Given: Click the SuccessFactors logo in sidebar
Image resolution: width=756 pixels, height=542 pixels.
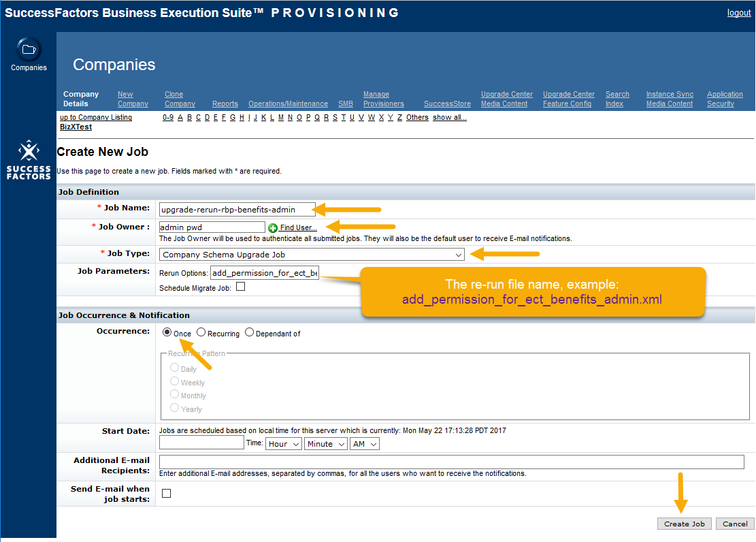Looking at the screenshot, I should tap(29, 160).
